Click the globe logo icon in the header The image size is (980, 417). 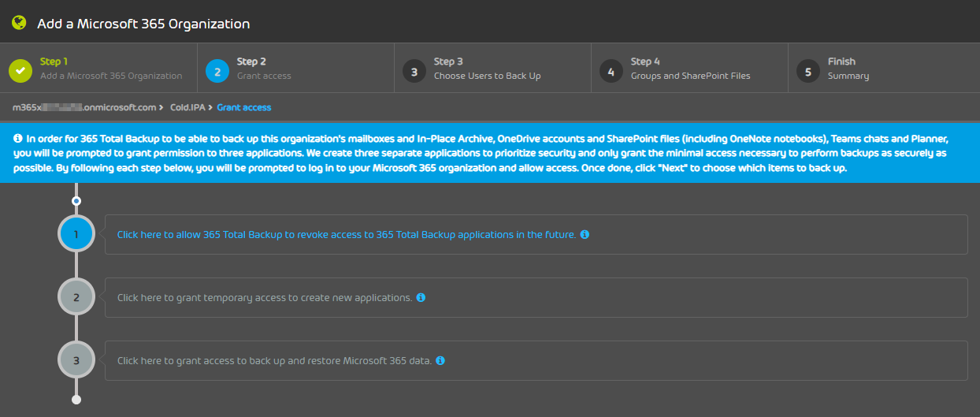click(20, 23)
